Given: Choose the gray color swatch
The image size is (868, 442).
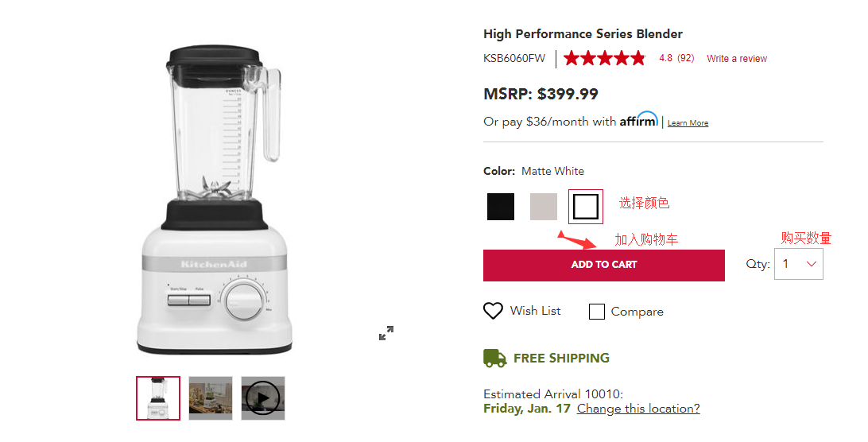Looking at the screenshot, I should tap(544, 207).
